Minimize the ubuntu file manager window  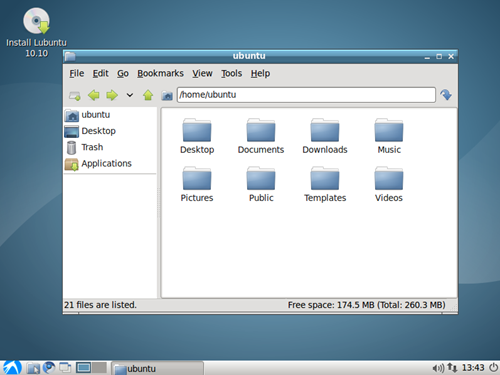coord(427,57)
